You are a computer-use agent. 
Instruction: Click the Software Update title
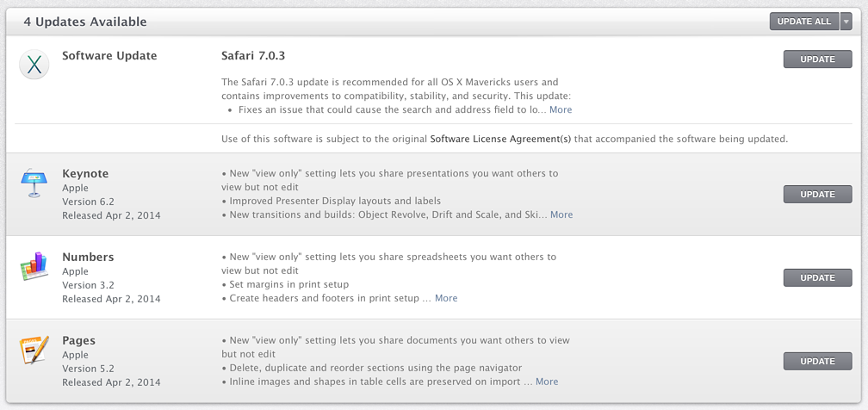click(x=109, y=56)
